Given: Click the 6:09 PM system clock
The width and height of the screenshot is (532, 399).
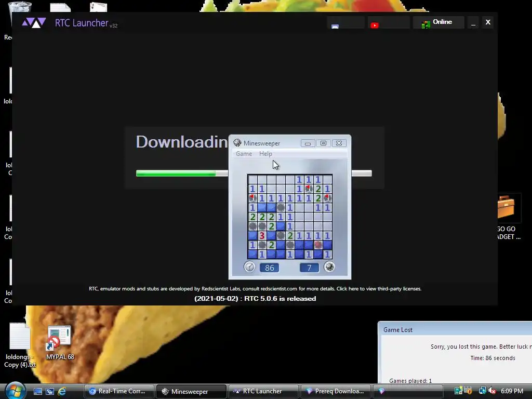Looking at the screenshot, I should [x=512, y=391].
